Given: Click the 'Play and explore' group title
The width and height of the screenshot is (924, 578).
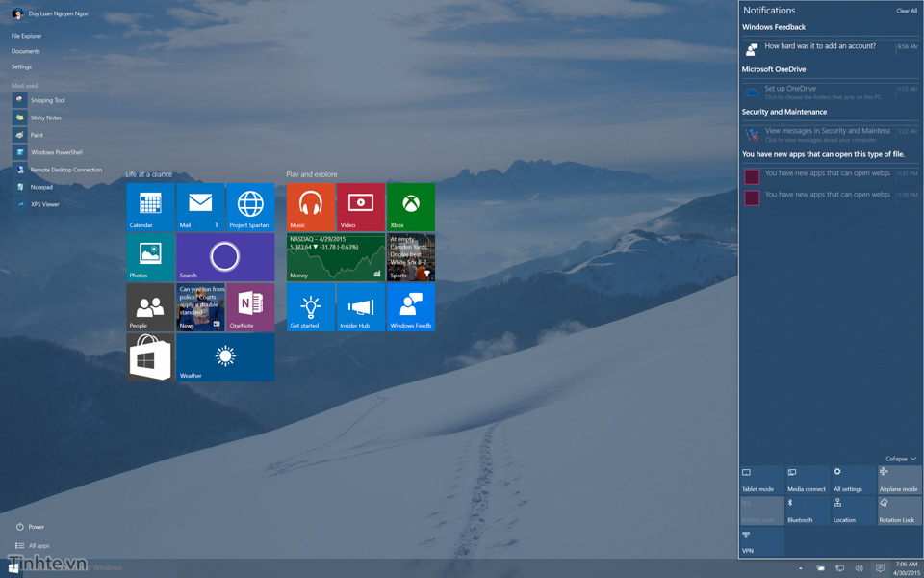Looking at the screenshot, I should click(x=312, y=174).
